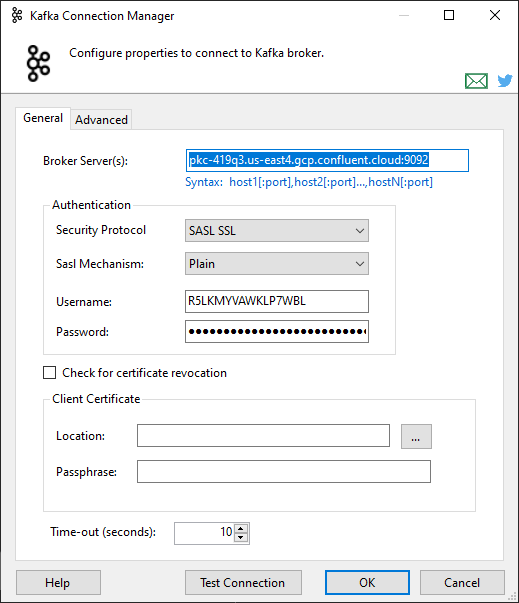Increase time-out with up arrow
Image resolution: width=519 pixels, height=603 pixels.
[241, 528]
